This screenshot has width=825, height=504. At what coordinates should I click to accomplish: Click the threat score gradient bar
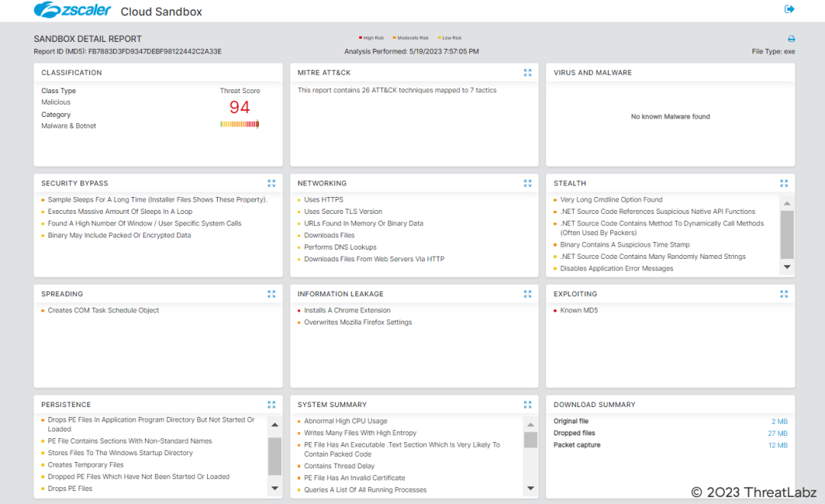240,124
